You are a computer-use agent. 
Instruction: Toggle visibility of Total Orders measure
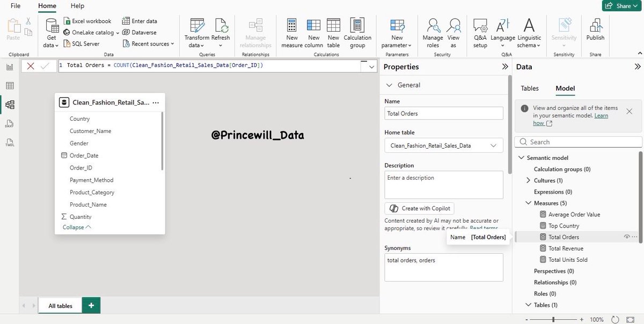[626, 237]
